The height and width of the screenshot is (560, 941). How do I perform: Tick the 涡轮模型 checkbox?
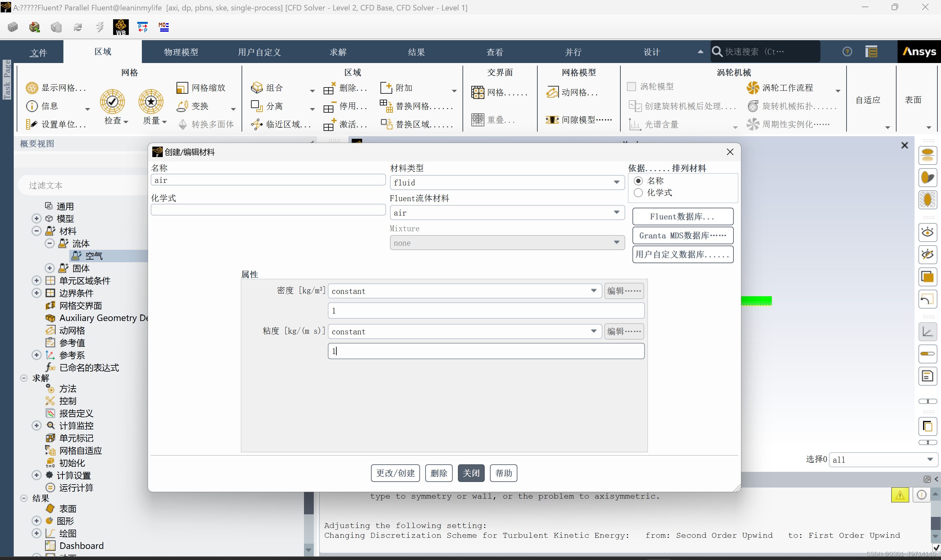(x=631, y=87)
